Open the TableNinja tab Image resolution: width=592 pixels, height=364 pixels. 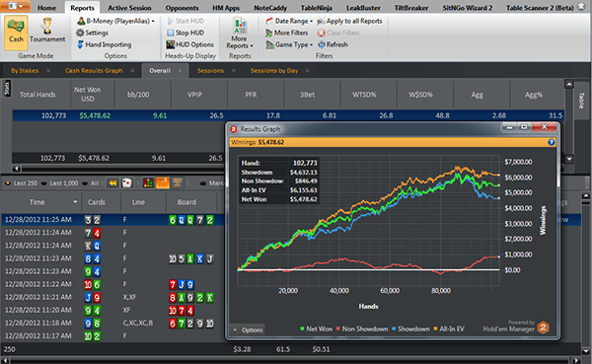pyautogui.click(x=317, y=8)
